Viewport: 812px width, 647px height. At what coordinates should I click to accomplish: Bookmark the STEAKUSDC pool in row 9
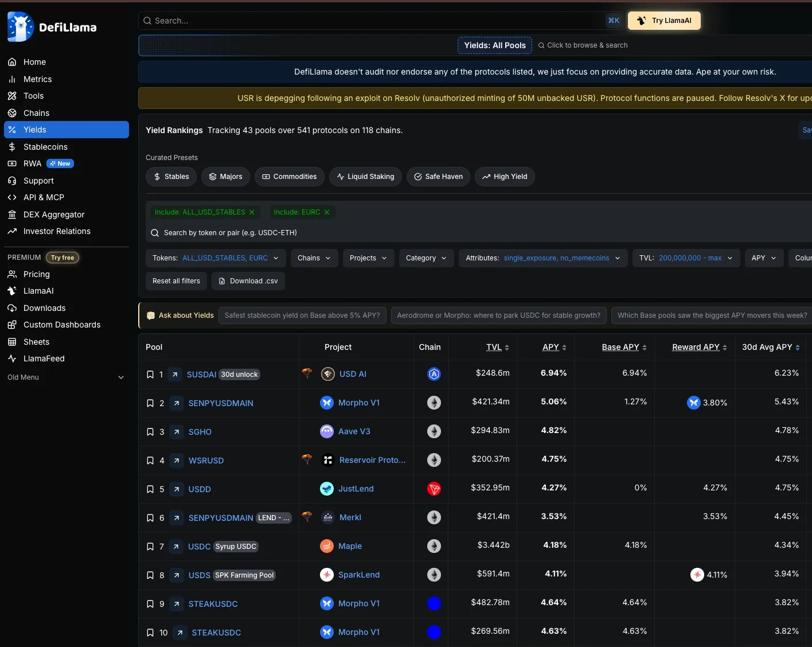pyautogui.click(x=150, y=604)
